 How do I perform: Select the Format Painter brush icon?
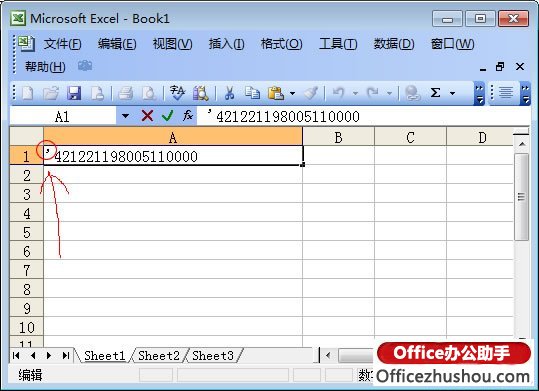pyautogui.click(x=311, y=93)
